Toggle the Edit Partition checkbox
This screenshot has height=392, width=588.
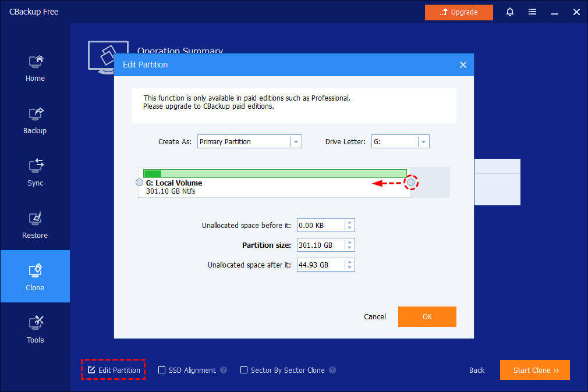coord(91,370)
